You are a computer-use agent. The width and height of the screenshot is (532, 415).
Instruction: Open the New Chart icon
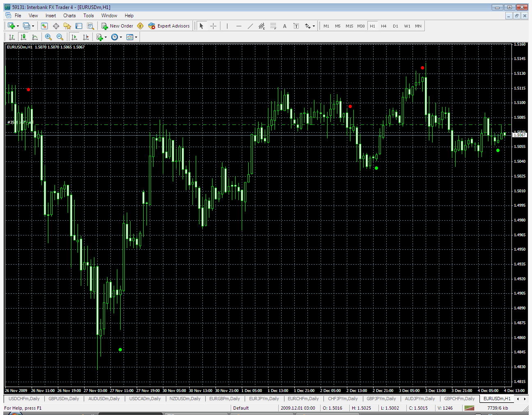point(11,26)
